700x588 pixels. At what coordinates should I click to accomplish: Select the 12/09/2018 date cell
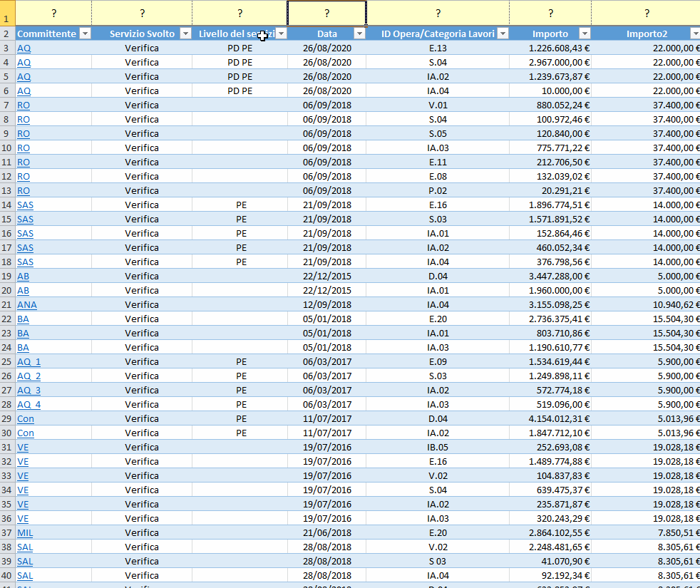point(326,305)
